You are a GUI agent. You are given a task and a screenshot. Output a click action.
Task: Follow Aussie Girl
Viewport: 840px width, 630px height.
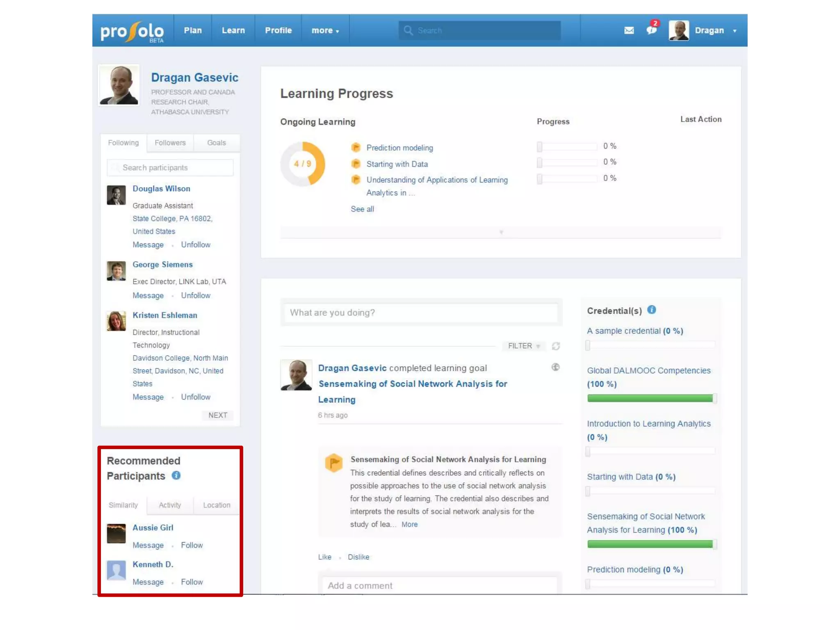point(192,545)
